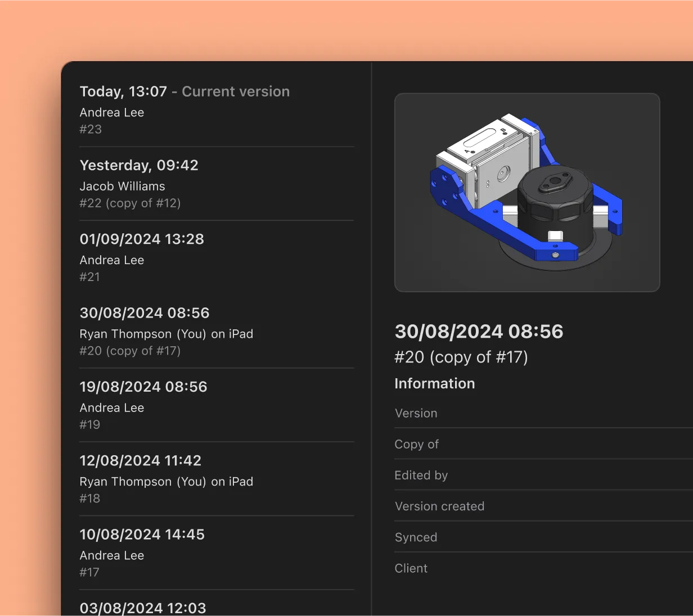The width and height of the screenshot is (693, 616).
Task: Click the 3D model preview thumbnail
Action: [527, 192]
